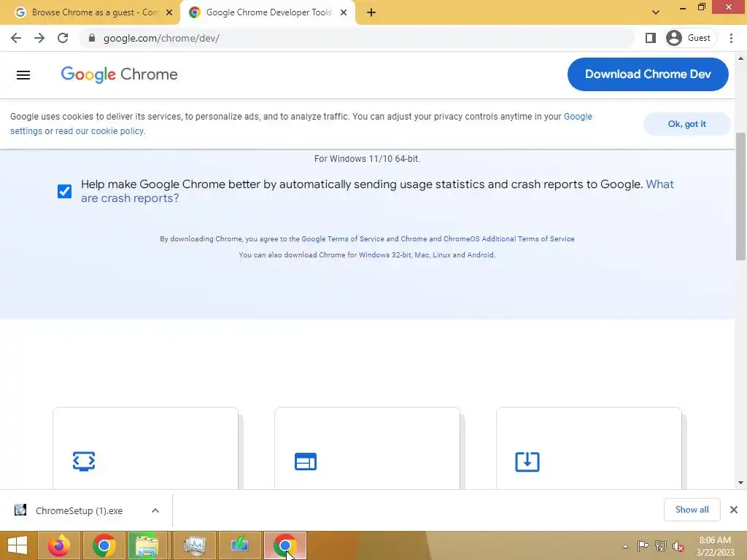
Task: Click the address bar URL field
Action: click(x=356, y=38)
